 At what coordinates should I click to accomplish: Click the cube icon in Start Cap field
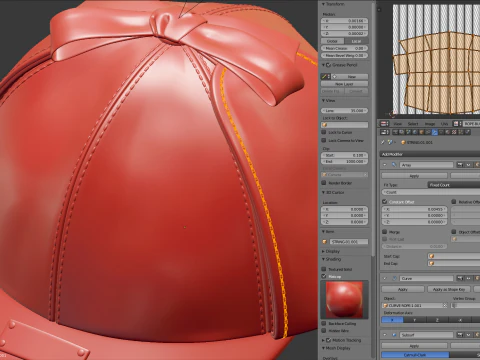pyautogui.click(x=432, y=256)
